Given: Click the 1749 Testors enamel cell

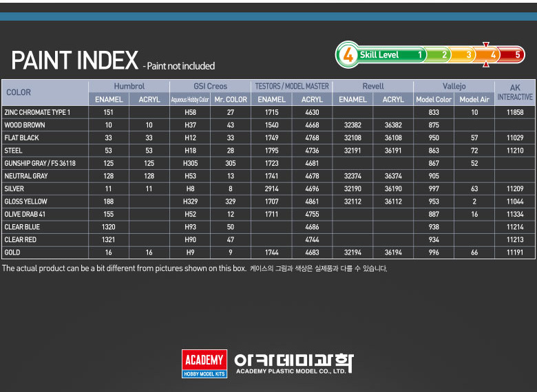Looking at the screenshot, I should tap(271, 138).
